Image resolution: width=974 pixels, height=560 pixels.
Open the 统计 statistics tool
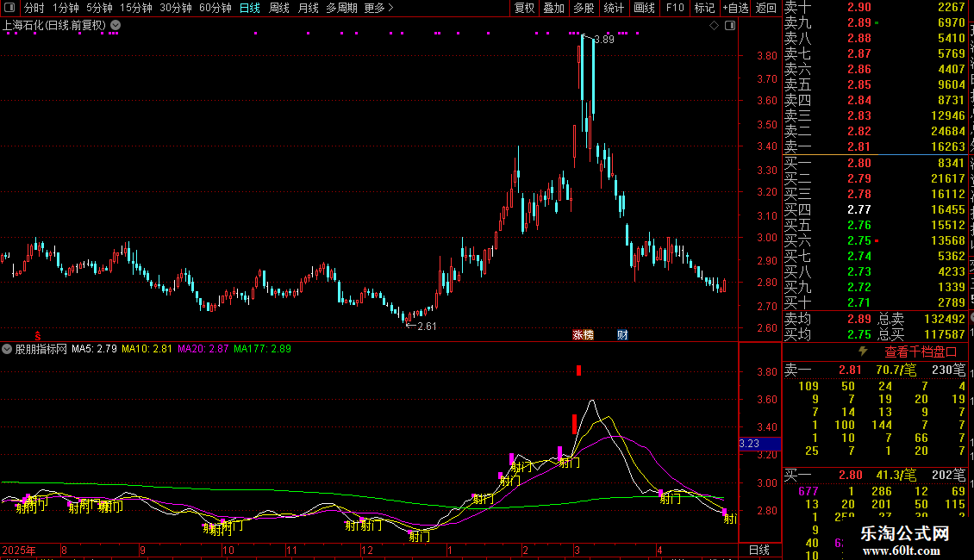point(614,8)
